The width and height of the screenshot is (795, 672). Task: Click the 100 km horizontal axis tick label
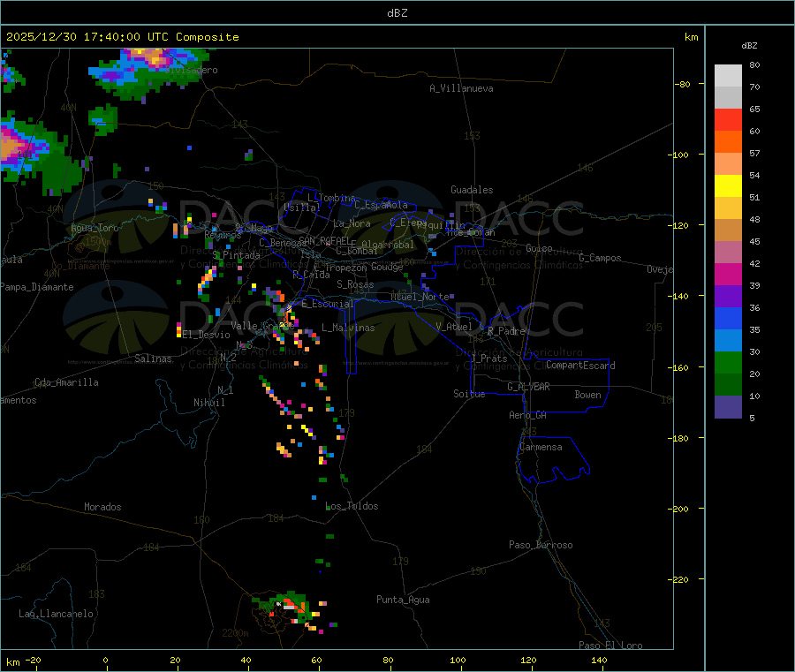[458, 660]
